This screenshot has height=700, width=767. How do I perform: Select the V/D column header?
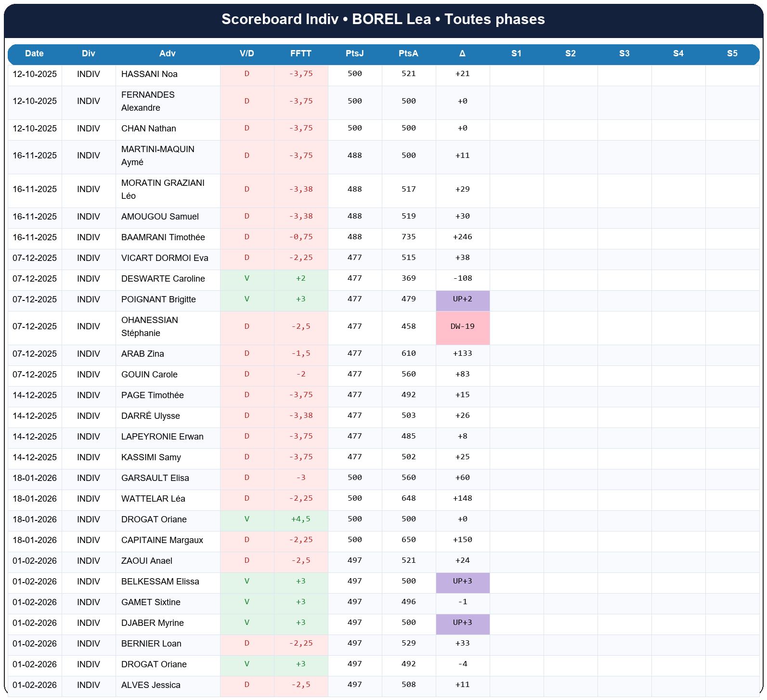point(247,53)
